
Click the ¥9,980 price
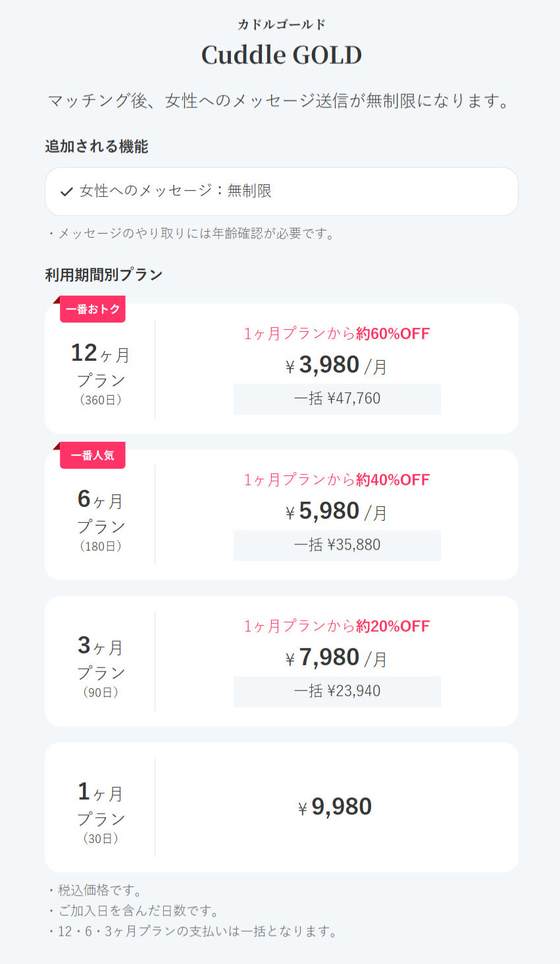coord(336,807)
